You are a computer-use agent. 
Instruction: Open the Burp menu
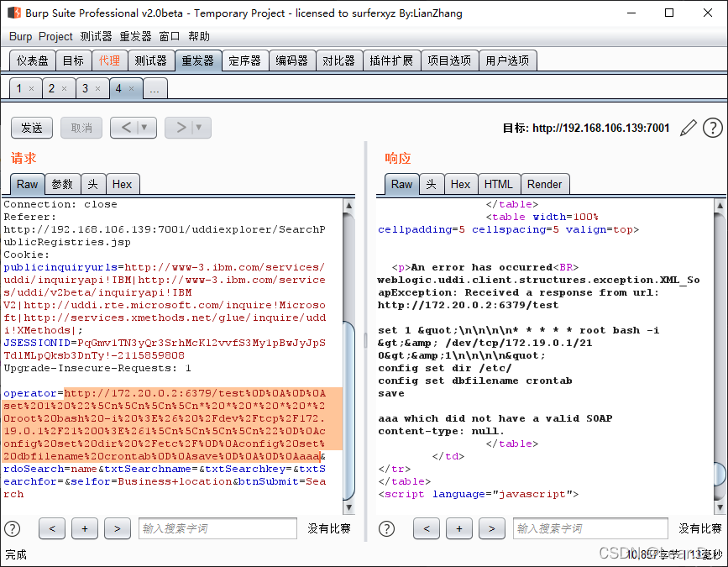click(x=20, y=36)
